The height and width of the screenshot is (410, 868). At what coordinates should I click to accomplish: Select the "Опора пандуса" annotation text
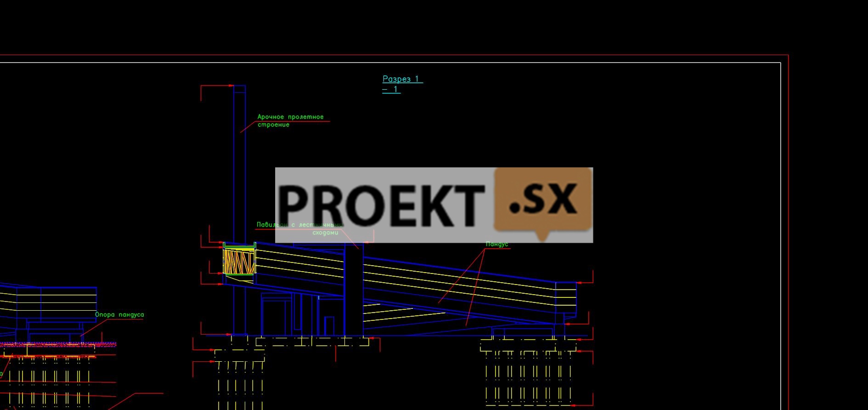click(119, 315)
